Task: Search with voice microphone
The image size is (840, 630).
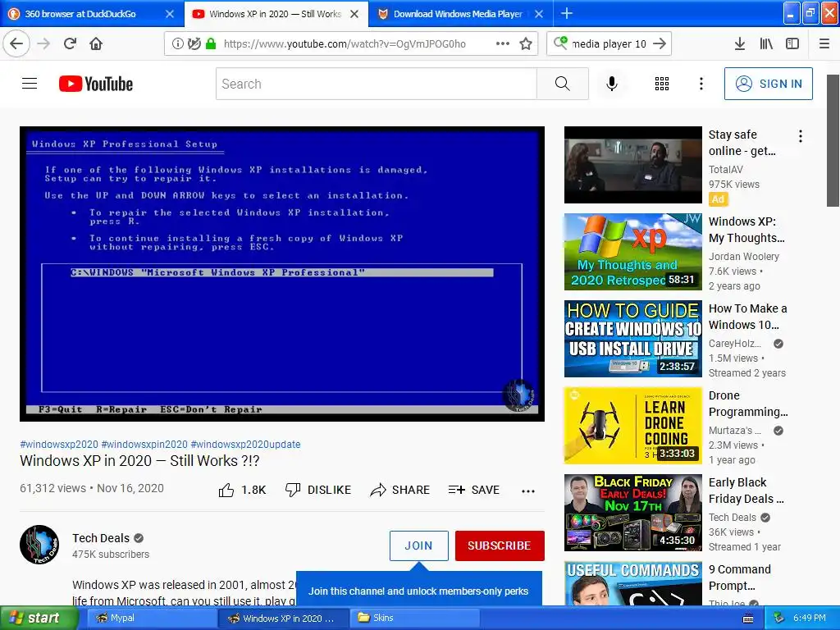Action: click(612, 84)
